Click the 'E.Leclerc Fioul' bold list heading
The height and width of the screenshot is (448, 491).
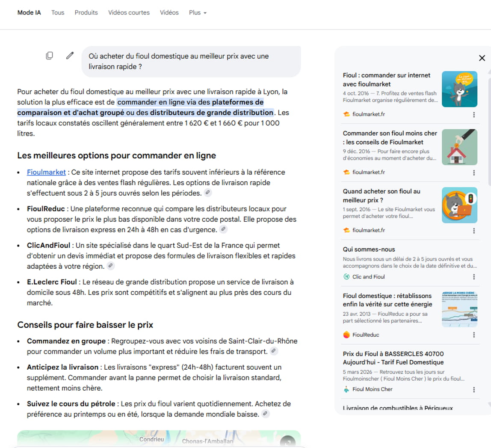(x=52, y=282)
